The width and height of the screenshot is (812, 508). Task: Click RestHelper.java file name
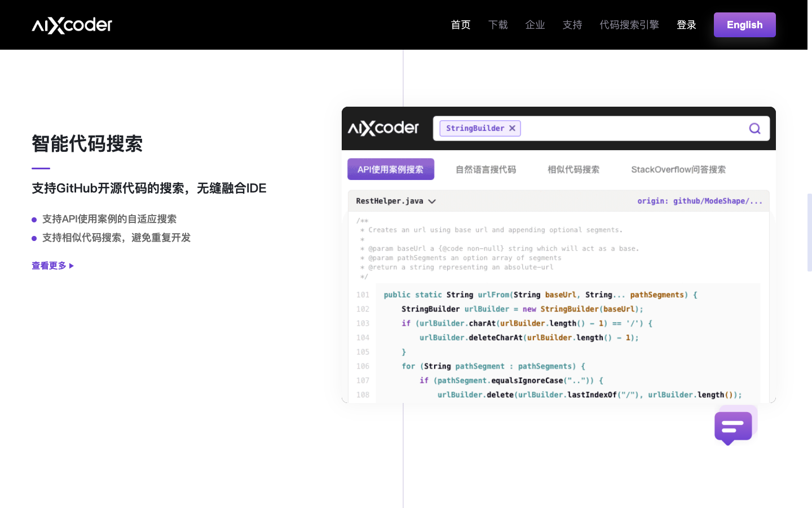[390, 201]
